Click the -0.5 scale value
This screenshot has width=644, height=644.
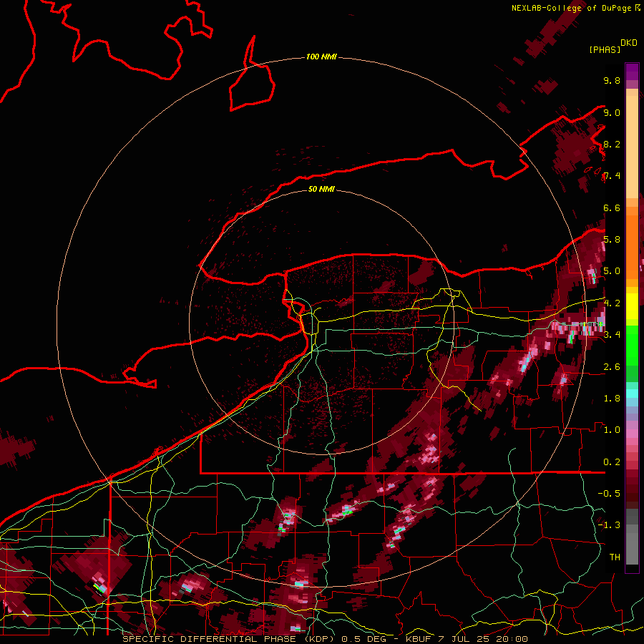click(609, 494)
